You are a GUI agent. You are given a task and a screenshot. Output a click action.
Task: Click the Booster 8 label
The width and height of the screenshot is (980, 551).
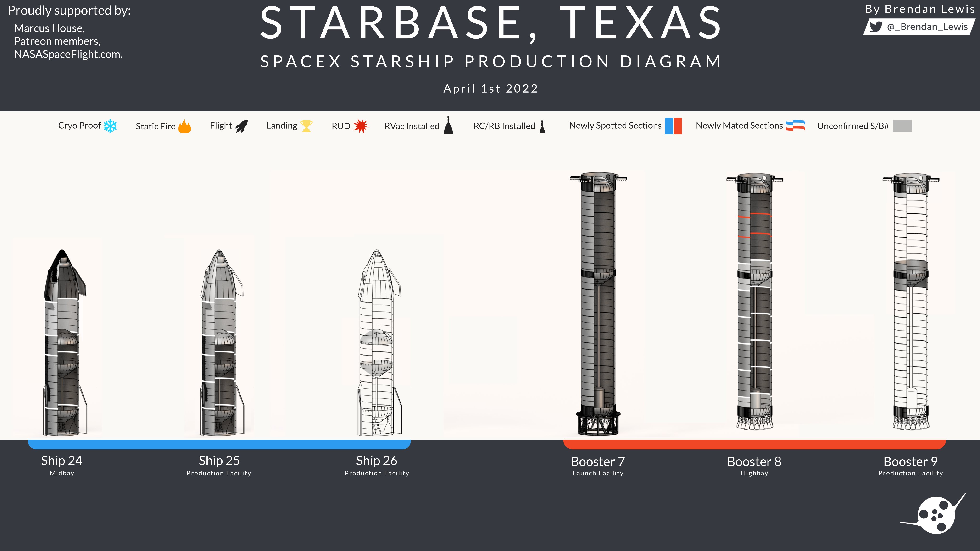[754, 461]
